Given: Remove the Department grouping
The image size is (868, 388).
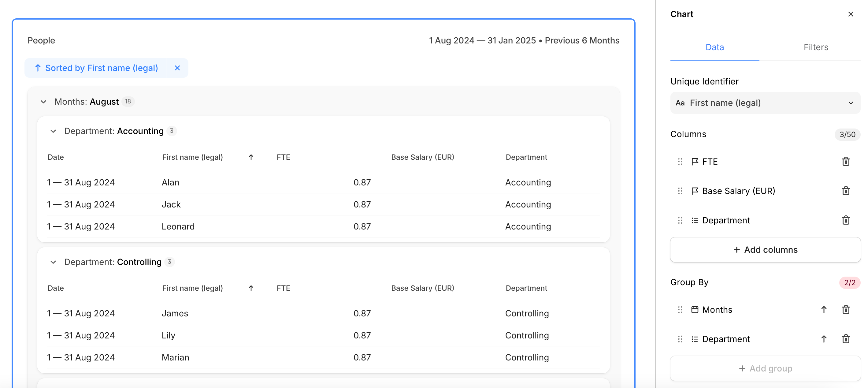Looking at the screenshot, I should pos(845,339).
